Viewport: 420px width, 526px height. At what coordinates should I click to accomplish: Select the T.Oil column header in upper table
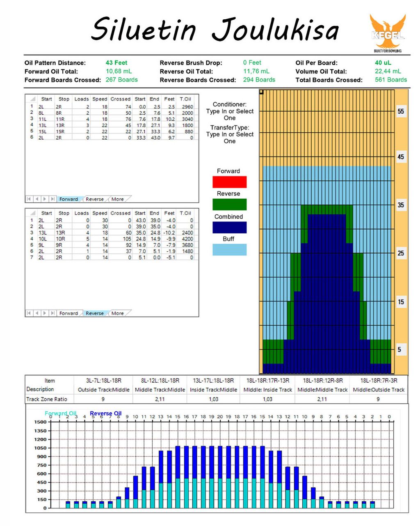185,99
